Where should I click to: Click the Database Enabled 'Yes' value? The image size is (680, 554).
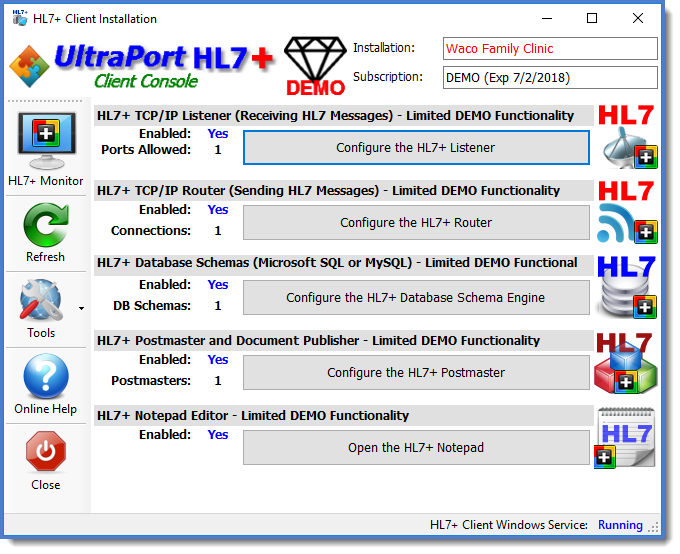click(218, 285)
